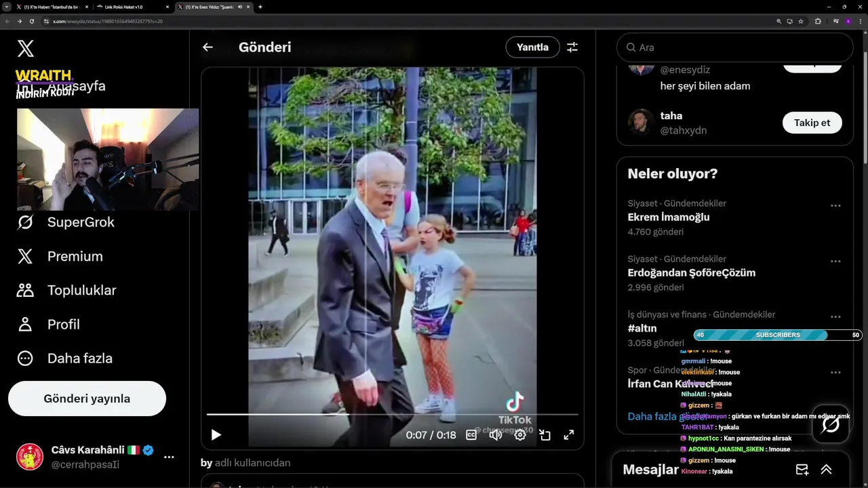Go back with the arrow beside Gönderi

pyautogui.click(x=208, y=47)
